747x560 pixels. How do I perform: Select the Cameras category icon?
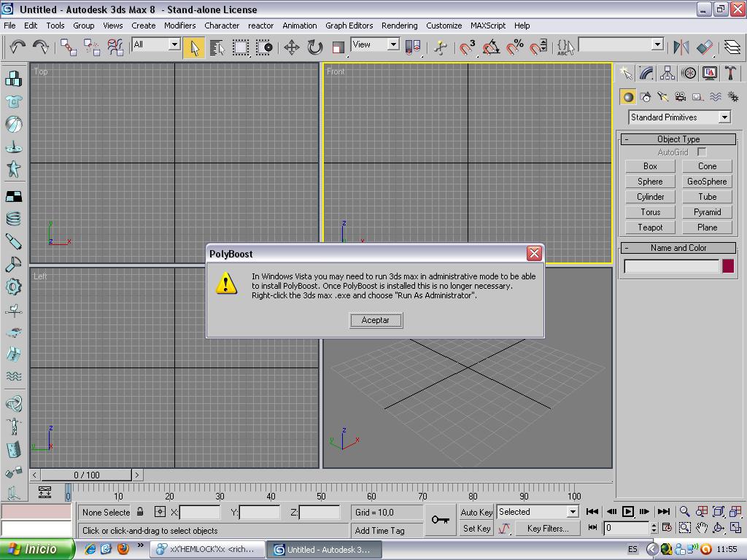click(681, 97)
